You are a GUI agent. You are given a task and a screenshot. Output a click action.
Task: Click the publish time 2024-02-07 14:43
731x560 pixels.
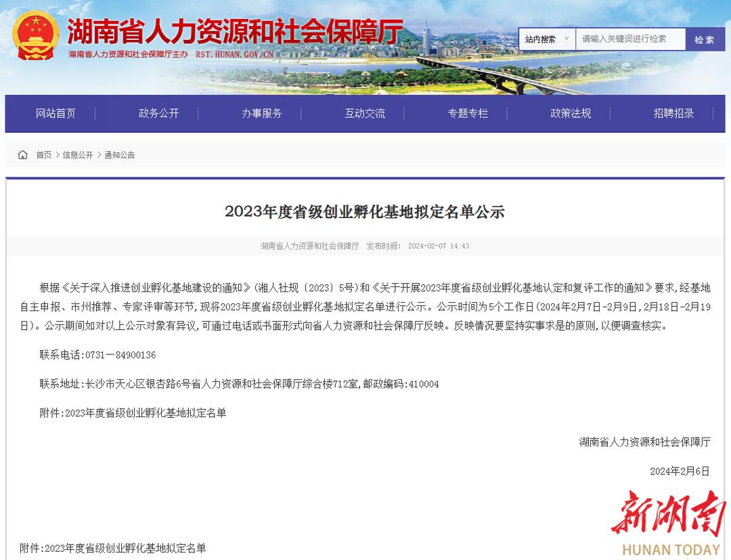(x=438, y=246)
